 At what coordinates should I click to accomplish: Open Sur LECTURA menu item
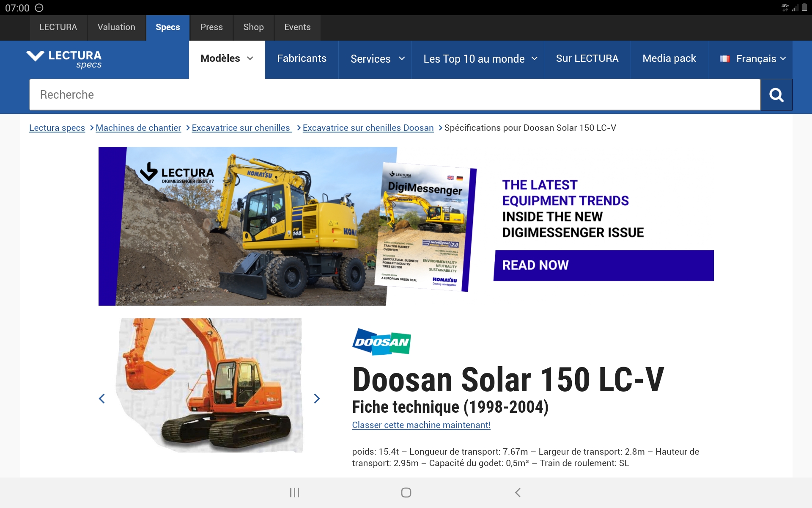tap(587, 59)
